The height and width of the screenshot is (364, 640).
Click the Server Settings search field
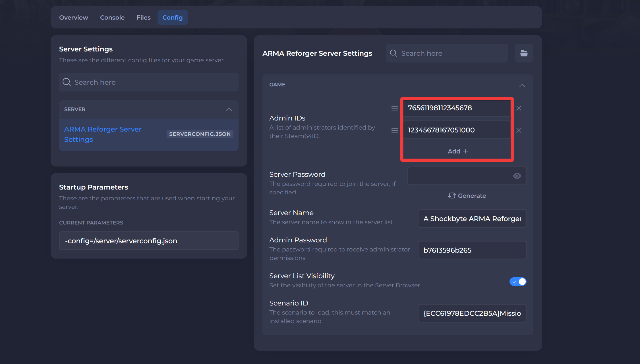click(149, 82)
